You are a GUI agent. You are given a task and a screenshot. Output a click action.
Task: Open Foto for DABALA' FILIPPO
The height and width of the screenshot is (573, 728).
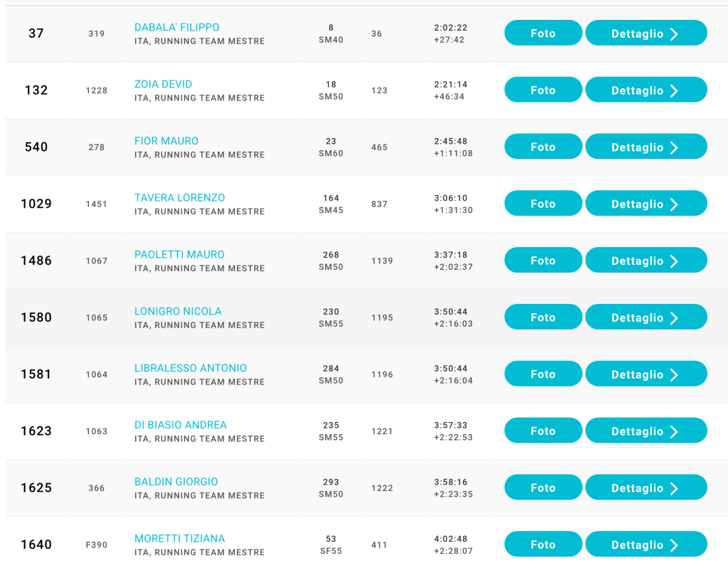click(x=543, y=33)
